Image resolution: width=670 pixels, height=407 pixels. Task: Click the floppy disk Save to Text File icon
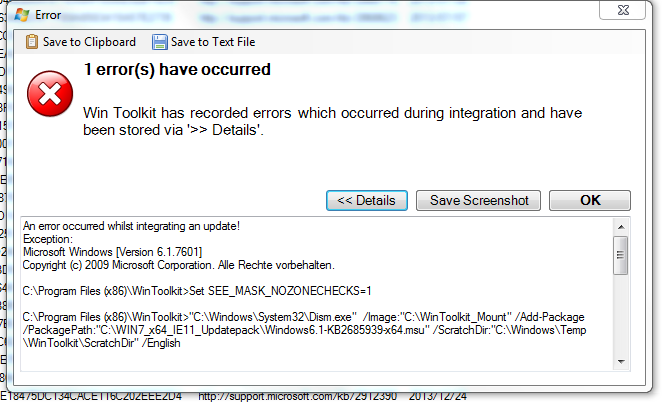(x=160, y=42)
